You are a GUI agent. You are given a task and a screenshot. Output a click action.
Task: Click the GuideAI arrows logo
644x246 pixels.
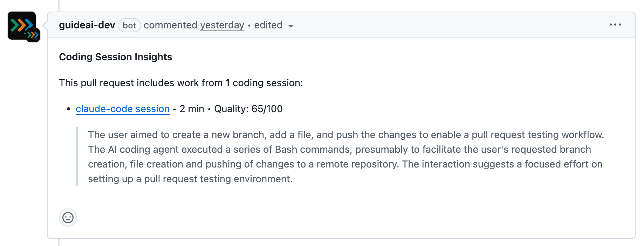point(21,24)
